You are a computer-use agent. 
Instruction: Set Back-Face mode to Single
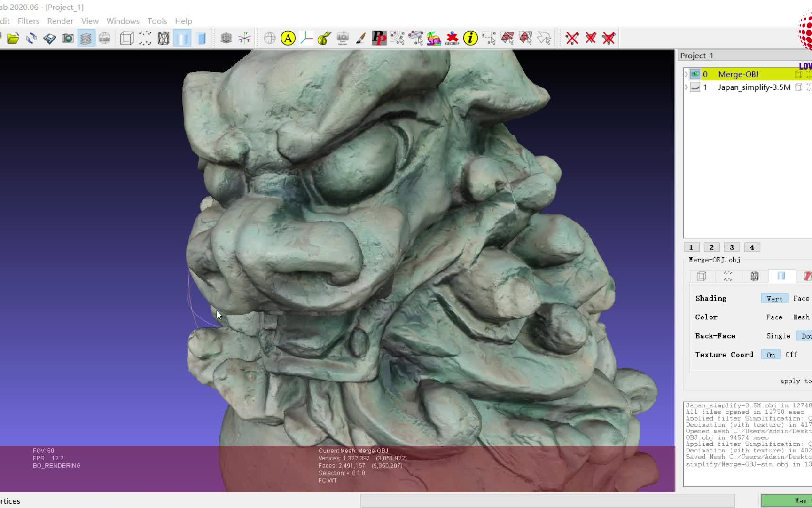coord(778,336)
